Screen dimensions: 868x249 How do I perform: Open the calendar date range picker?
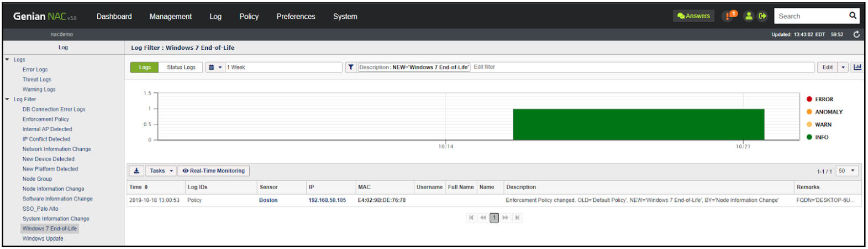tap(215, 68)
